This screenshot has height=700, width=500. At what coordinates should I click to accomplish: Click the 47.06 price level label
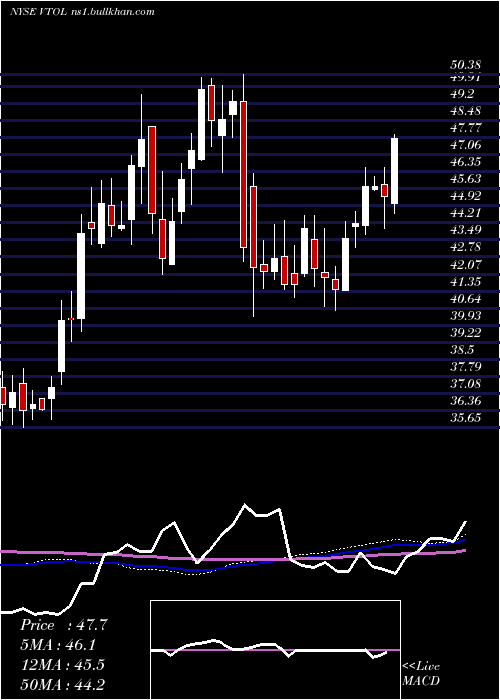466,145
